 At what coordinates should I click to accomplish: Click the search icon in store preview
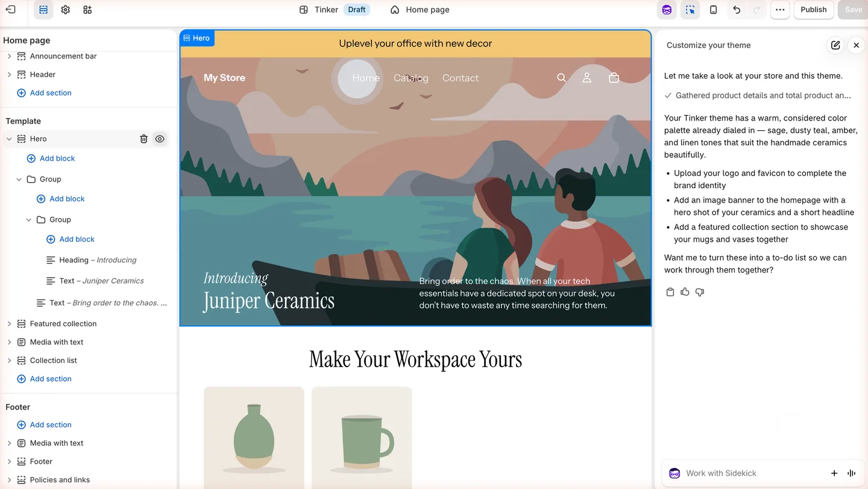click(x=561, y=78)
